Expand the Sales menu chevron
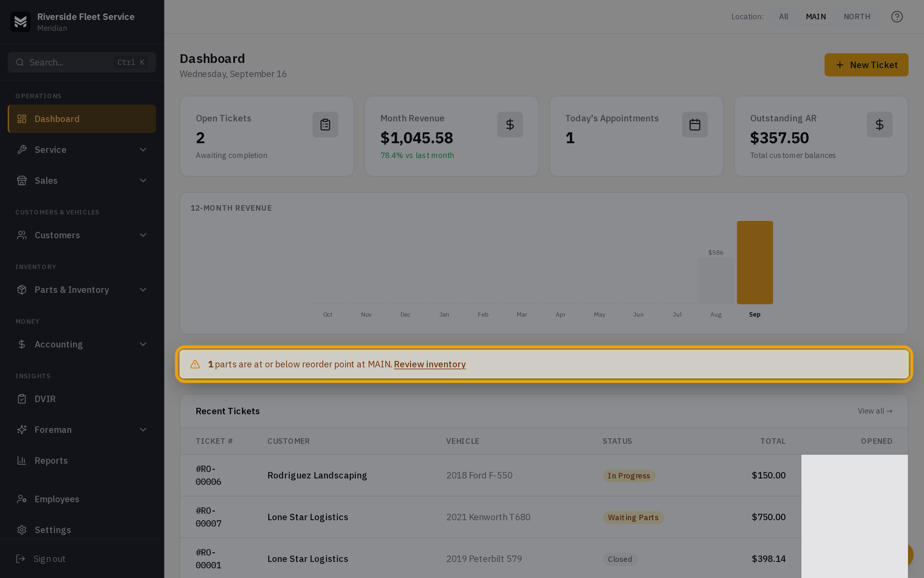Screen dimensions: 924x578 click(x=143, y=180)
